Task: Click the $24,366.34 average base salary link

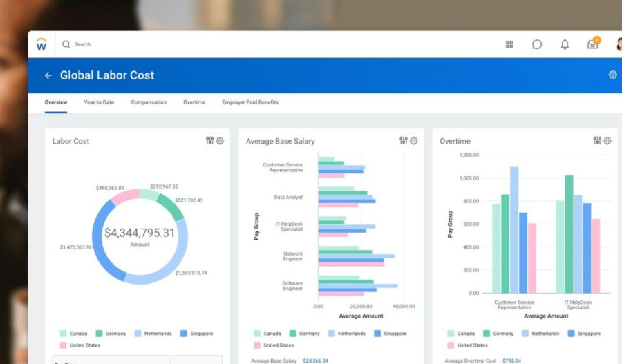Action: (315, 361)
